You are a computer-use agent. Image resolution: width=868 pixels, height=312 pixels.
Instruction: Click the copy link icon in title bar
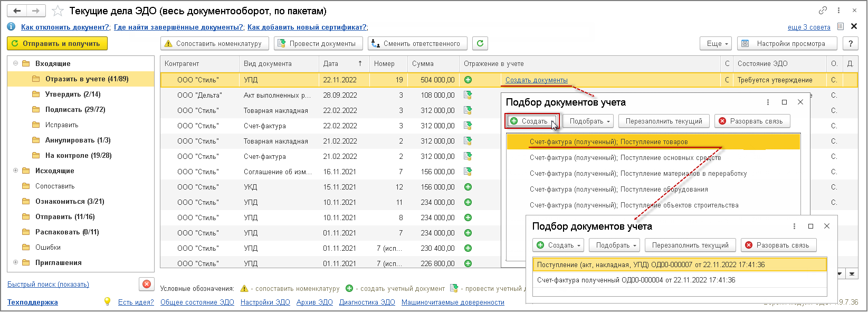click(x=823, y=11)
